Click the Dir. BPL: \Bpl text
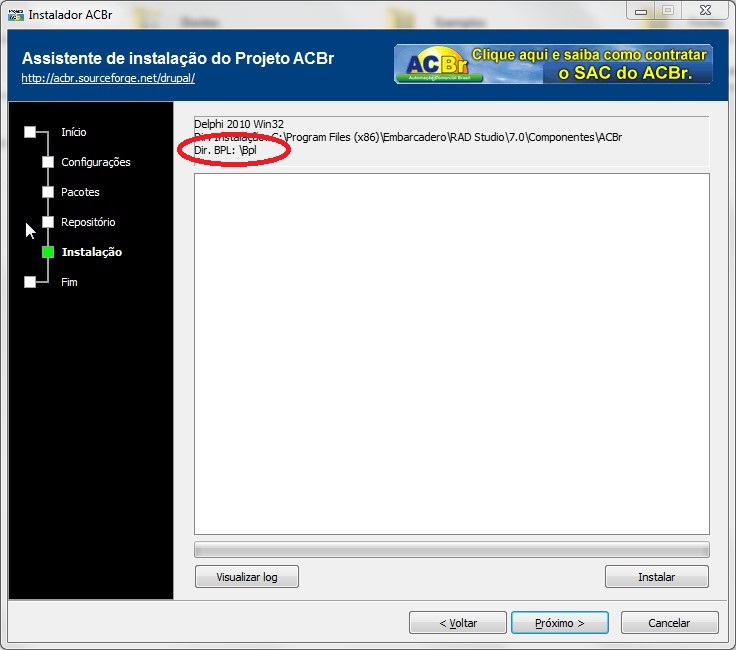The width and height of the screenshot is (736, 650). click(225, 150)
